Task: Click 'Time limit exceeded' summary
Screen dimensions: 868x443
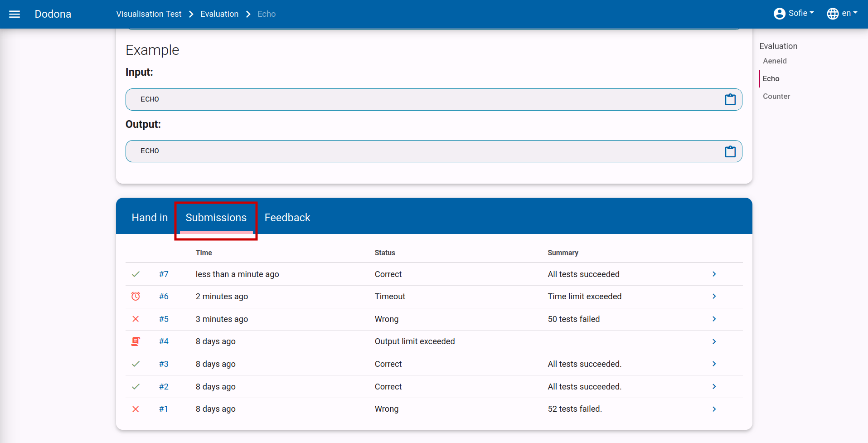Action: coord(584,296)
